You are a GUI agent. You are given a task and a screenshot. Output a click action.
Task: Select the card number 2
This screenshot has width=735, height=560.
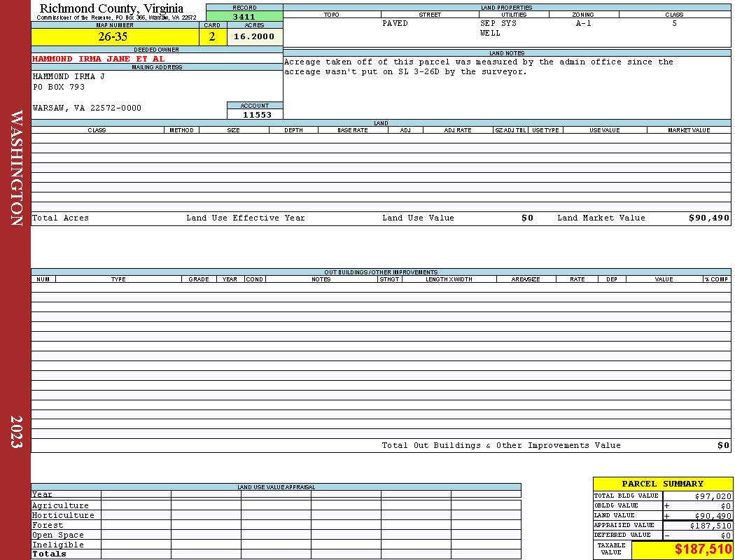point(212,36)
